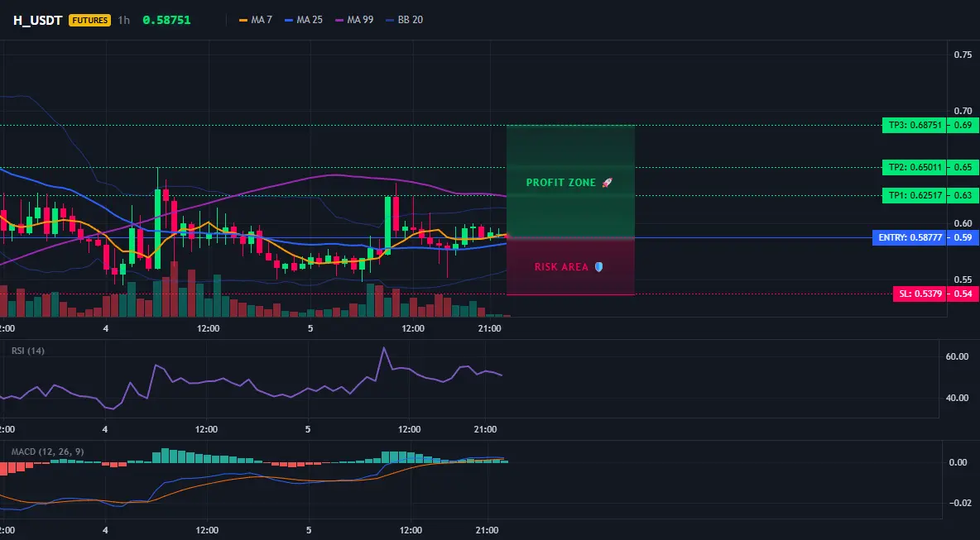The image size is (980, 540).
Task: Click 21:00 on the MACD pane time axis
Action: tap(487, 531)
